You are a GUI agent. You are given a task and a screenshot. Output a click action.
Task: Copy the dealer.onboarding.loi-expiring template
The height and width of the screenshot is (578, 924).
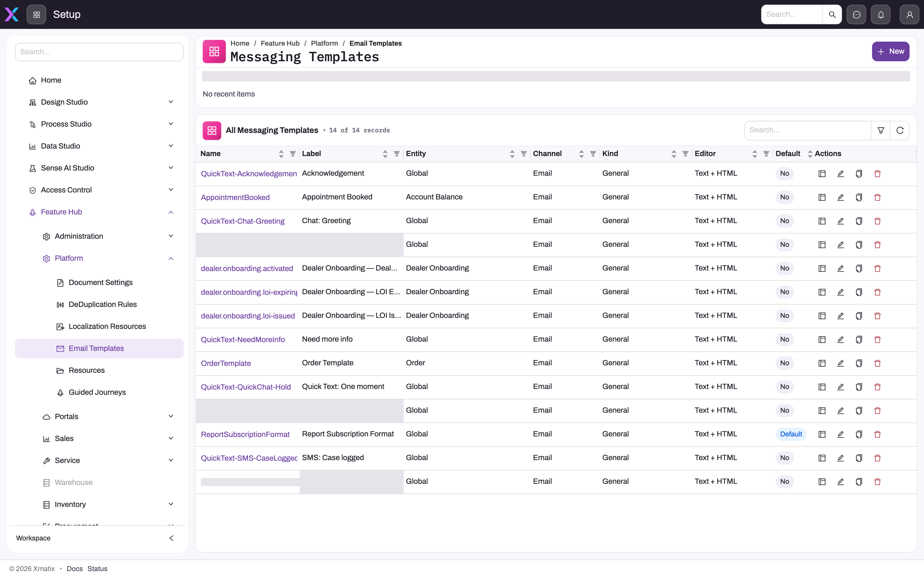pos(859,292)
